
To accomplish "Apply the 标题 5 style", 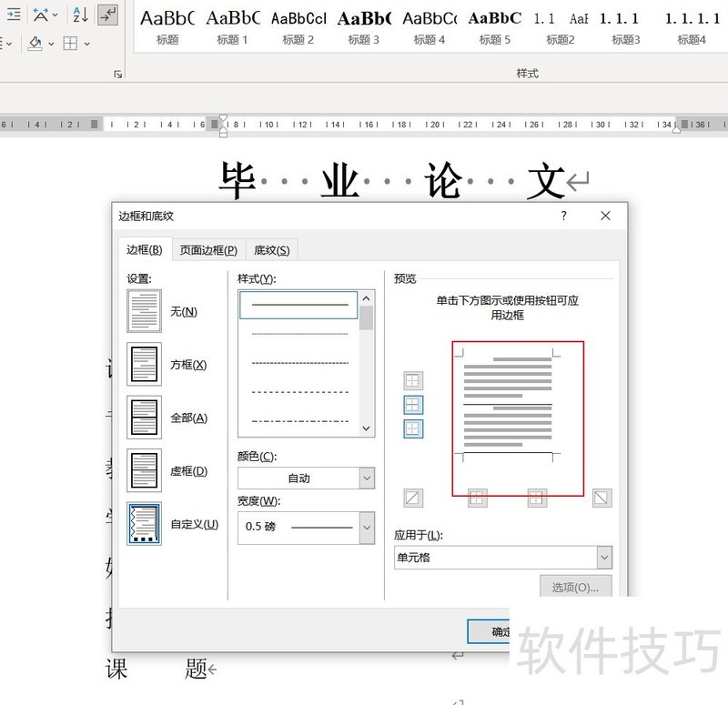I will tap(494, 27).
